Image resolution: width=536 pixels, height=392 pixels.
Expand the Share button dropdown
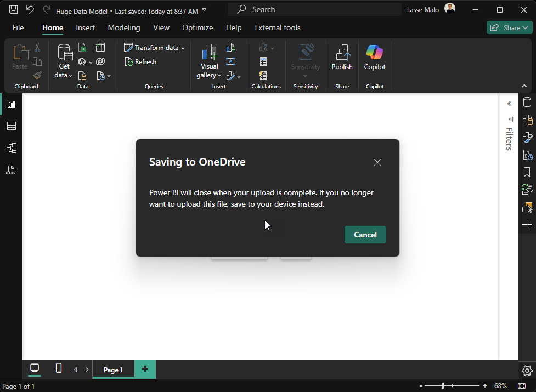point(526,27)
